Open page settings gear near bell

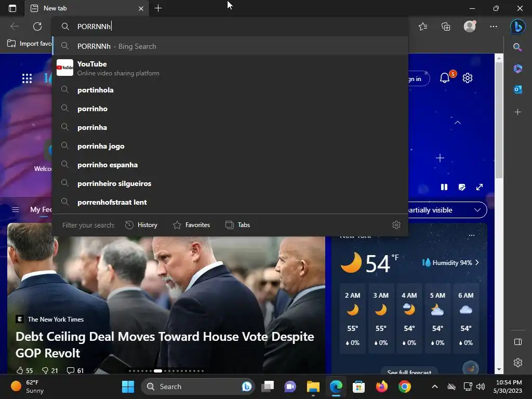pos(468,78)
